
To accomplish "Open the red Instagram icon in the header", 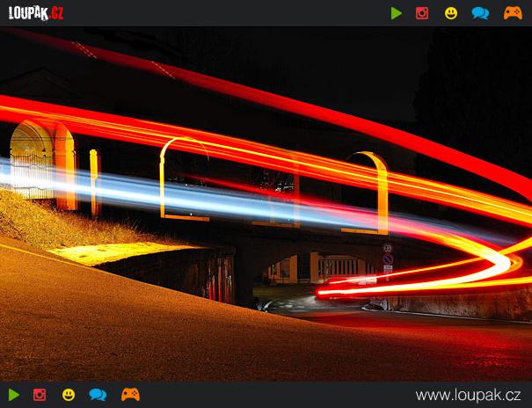I will [x=422, y=13].
